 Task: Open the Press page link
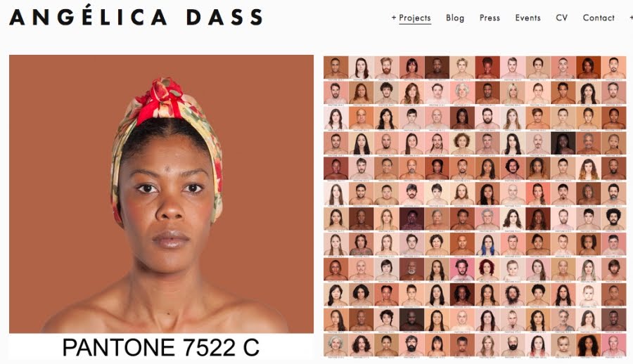point(490,18)
